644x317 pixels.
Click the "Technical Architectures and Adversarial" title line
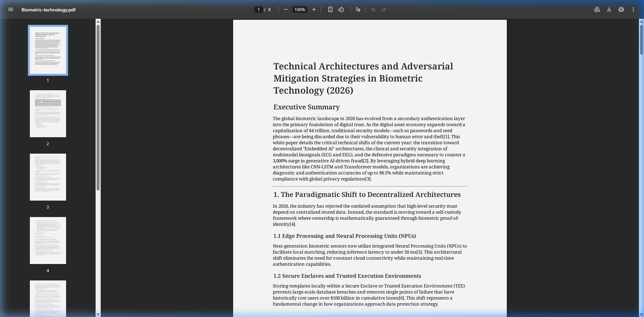coord(363,66)
